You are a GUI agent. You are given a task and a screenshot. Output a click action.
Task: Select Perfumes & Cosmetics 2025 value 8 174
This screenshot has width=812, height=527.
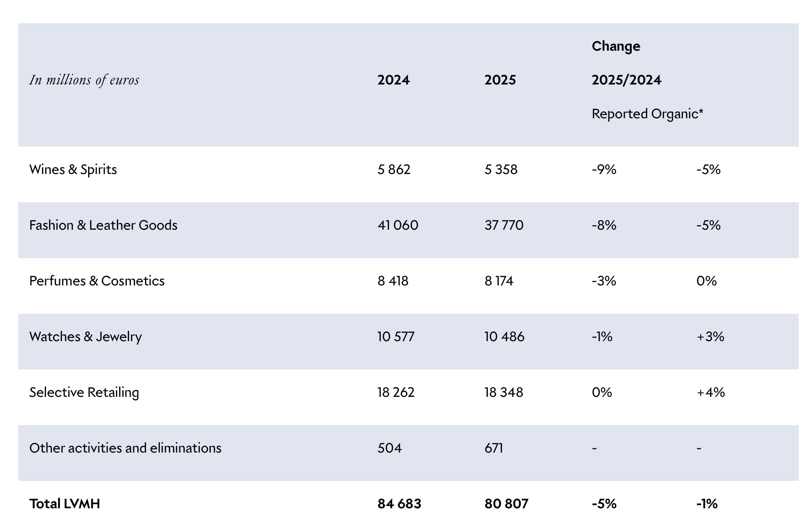point(499,281)
